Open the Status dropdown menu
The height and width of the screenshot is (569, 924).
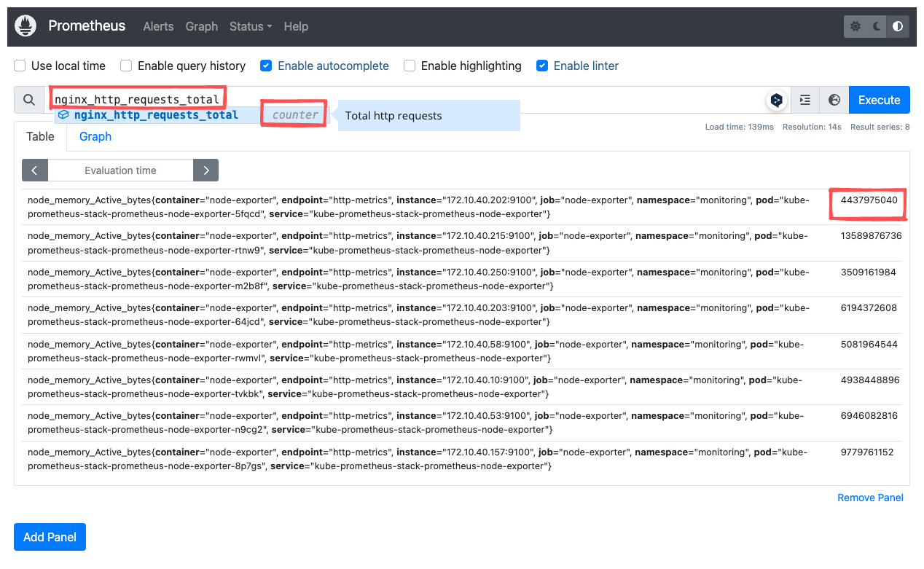251,26
